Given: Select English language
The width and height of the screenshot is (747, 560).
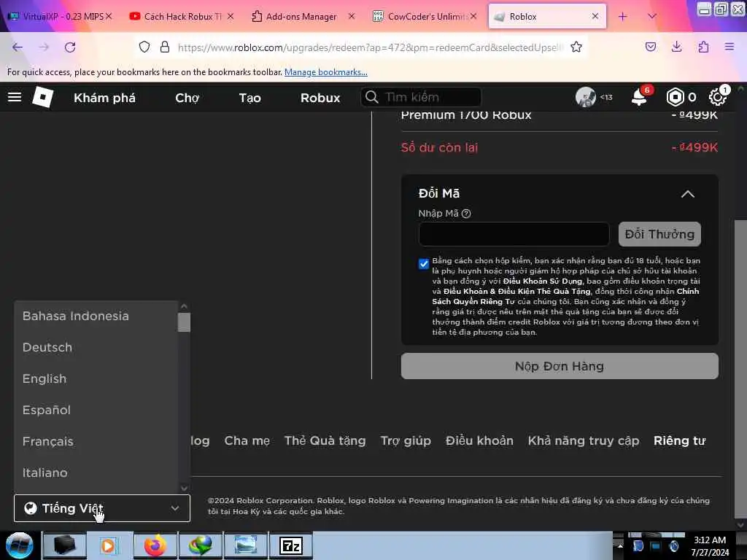Looking at the screenshot, I should pyautogui.click(x=44, y=379).
